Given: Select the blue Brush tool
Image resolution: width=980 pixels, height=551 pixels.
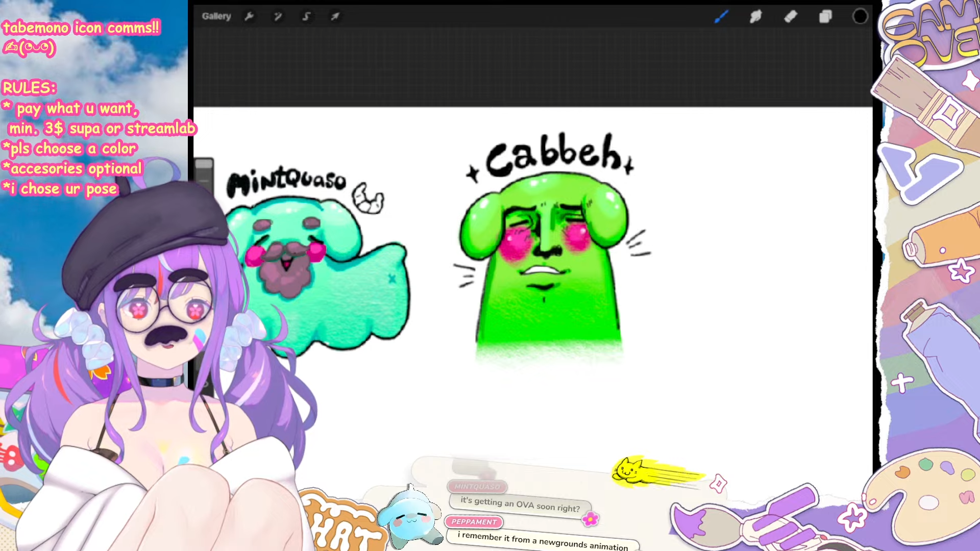Looking at the screenshot, I should (x=721, y=16).
